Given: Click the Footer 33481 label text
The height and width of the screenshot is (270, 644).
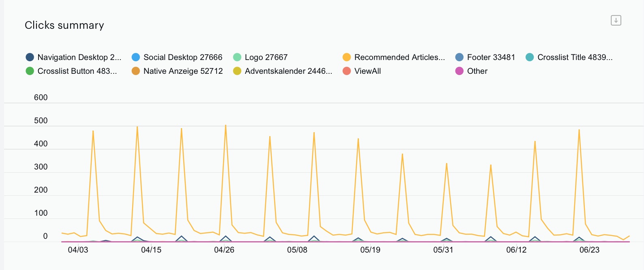Looking at the screenshot, I should click(x=491, y=57).
